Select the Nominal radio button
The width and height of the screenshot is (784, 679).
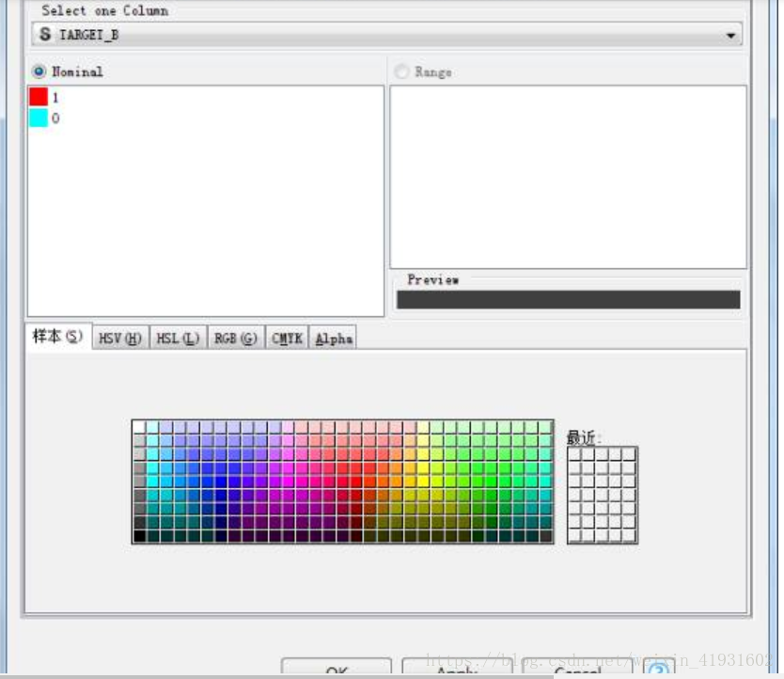point(39,71)
